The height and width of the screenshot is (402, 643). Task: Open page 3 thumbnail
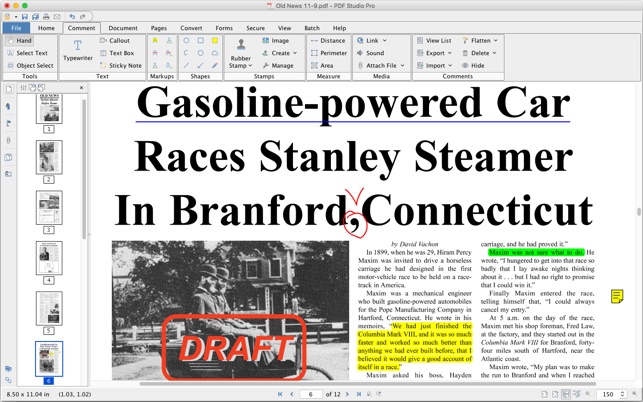[x=48, y=209]
